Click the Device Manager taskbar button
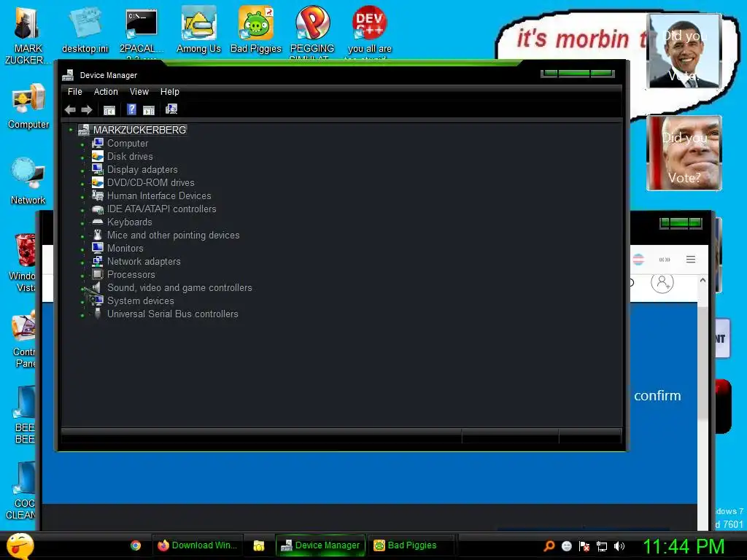This screenshot has width=747, height=560. click(321, 545)
